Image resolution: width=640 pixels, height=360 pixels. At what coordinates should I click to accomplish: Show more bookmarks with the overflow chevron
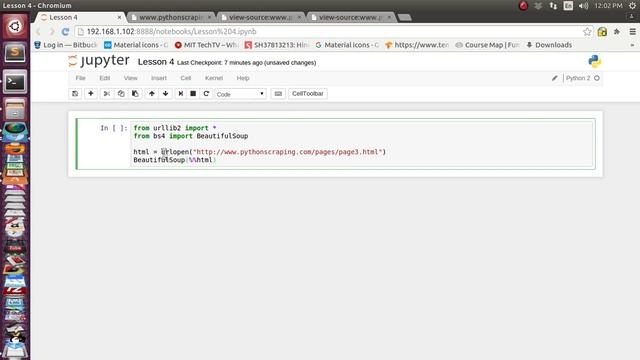632,45
